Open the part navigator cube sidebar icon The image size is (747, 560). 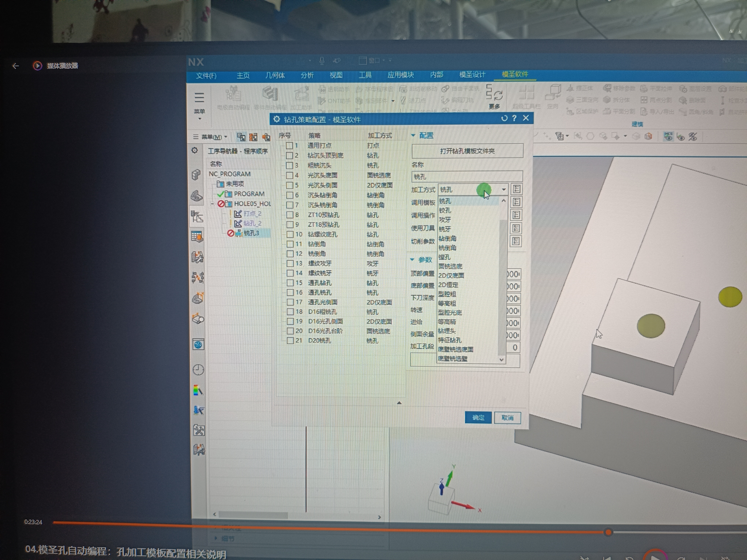click(x=196, y=174)
